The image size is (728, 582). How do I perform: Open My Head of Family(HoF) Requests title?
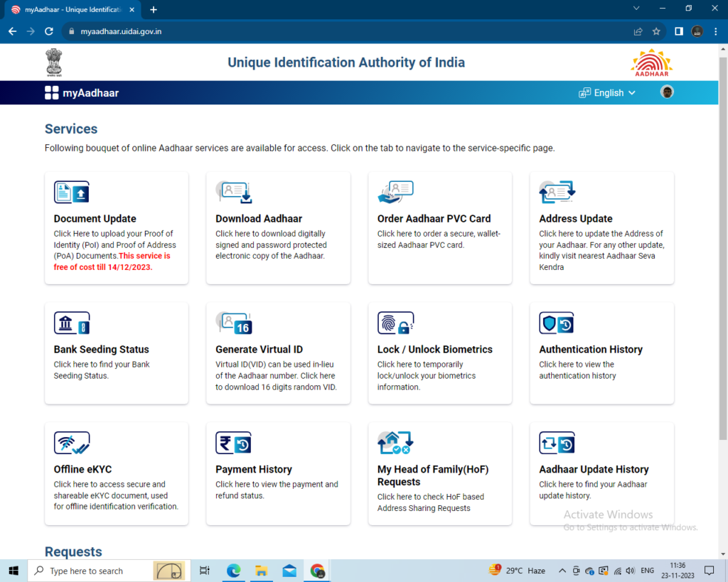(433, 475)
